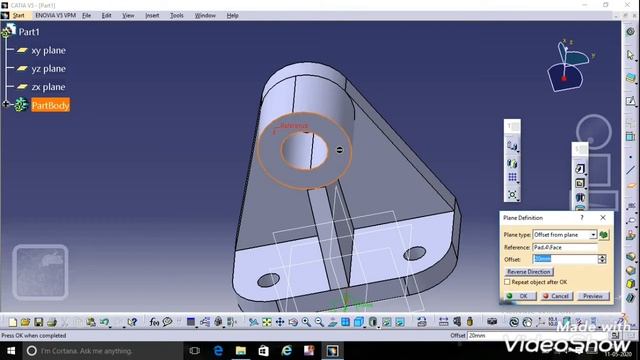
Task: Select the Rotate view icon
Action: pos(293,322)
